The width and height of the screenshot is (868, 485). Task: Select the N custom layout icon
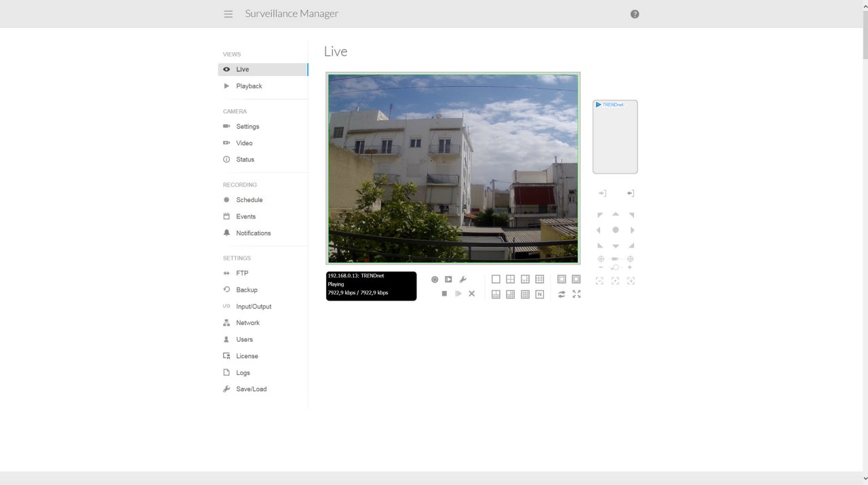pyautogui.click(x=540, y=294)
